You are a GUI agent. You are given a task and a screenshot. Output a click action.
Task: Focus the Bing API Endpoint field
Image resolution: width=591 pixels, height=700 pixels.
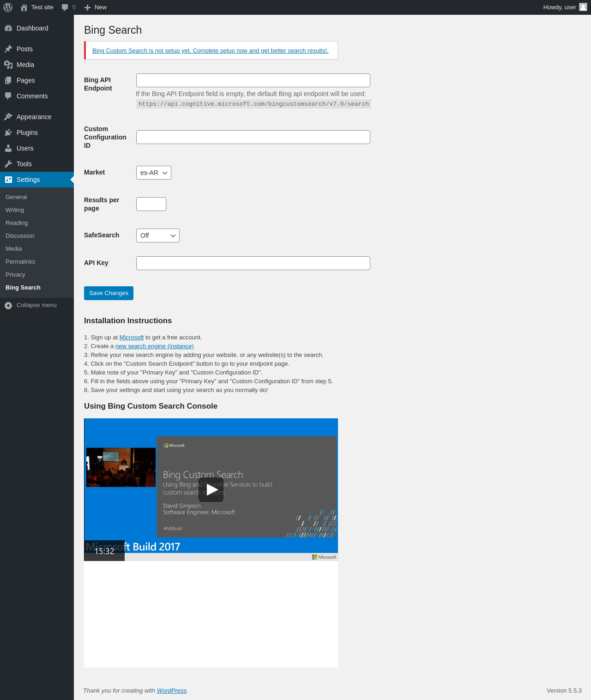[x=253, y=80]
